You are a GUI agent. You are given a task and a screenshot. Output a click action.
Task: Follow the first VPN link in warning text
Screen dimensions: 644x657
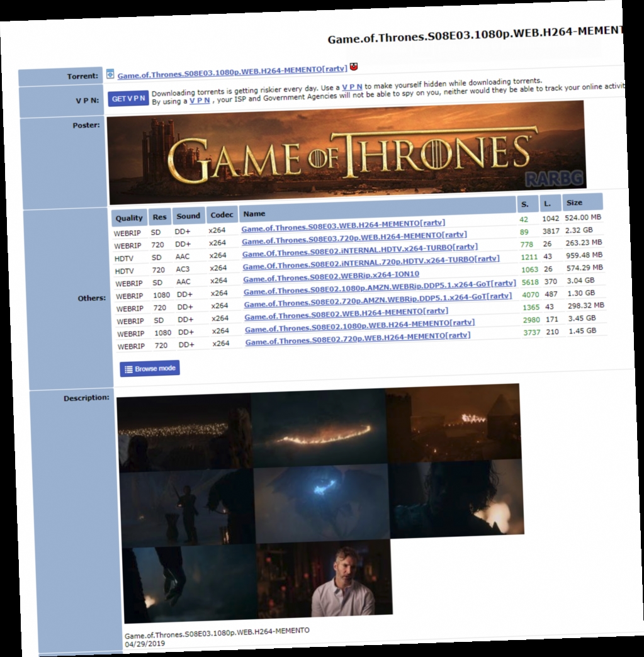(x=352, y=87)
